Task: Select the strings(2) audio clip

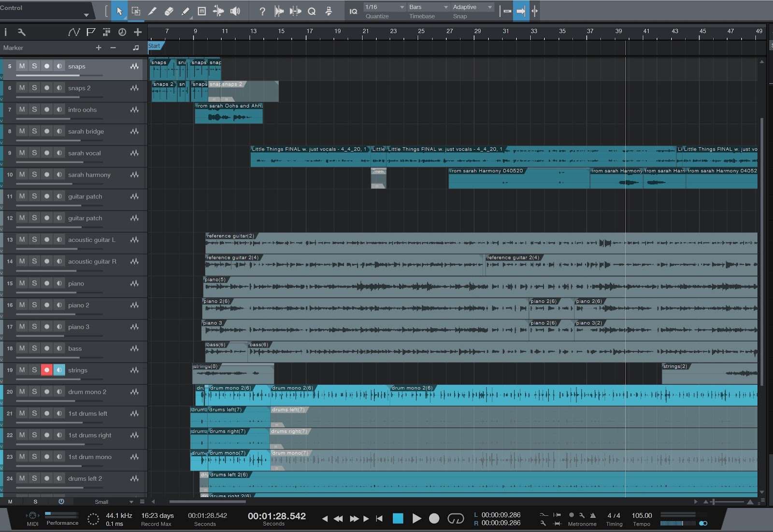Action: click(x=709, y=374)
